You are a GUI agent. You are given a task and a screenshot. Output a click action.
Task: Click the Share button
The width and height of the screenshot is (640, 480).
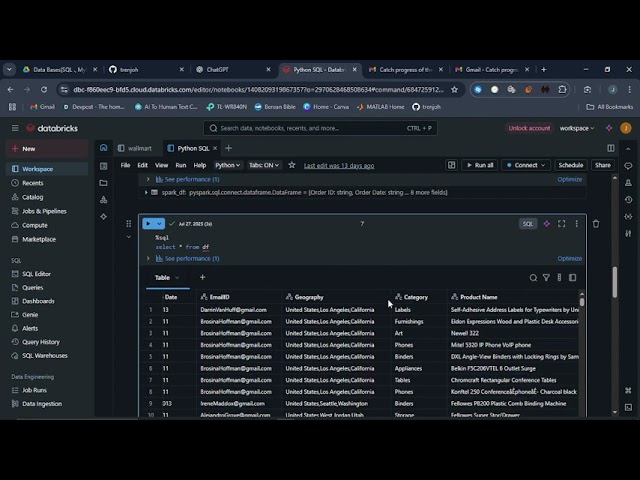click(x=602, y=165)
